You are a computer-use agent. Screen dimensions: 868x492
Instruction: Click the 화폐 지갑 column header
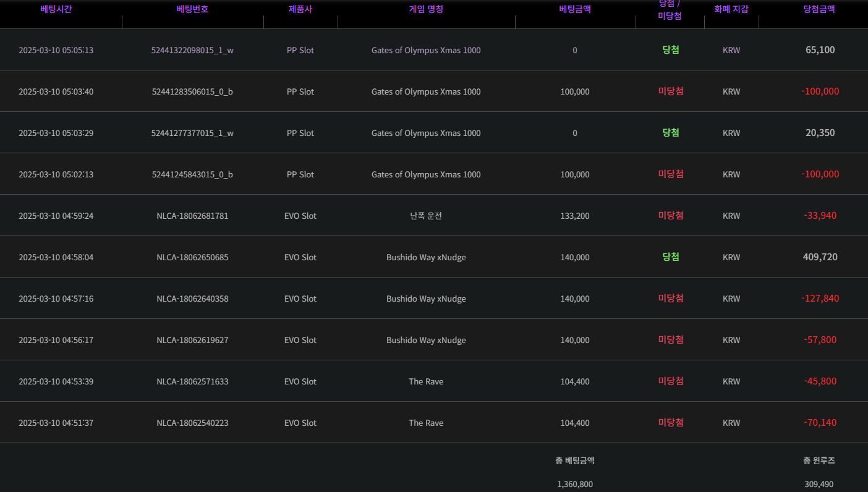tap(731, 9)
